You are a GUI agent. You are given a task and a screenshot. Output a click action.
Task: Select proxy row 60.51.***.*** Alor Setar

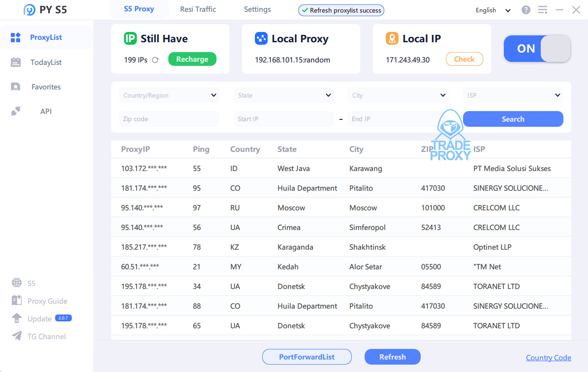click(341, 267)
